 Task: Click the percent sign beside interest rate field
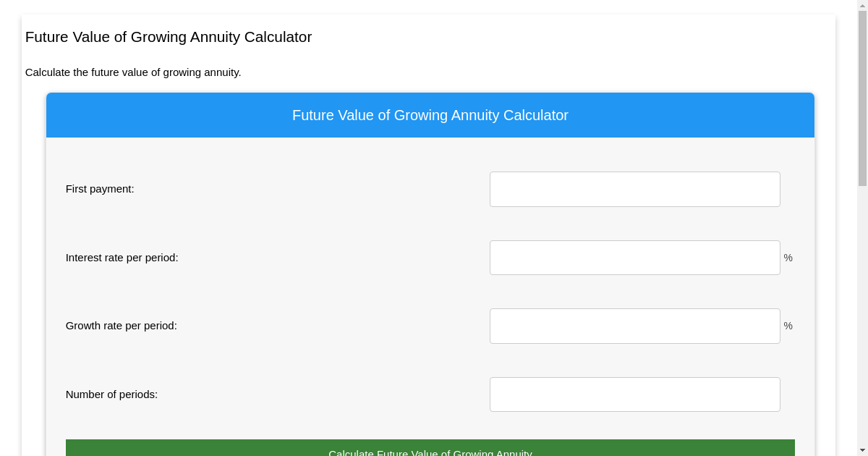pos(788,257)
